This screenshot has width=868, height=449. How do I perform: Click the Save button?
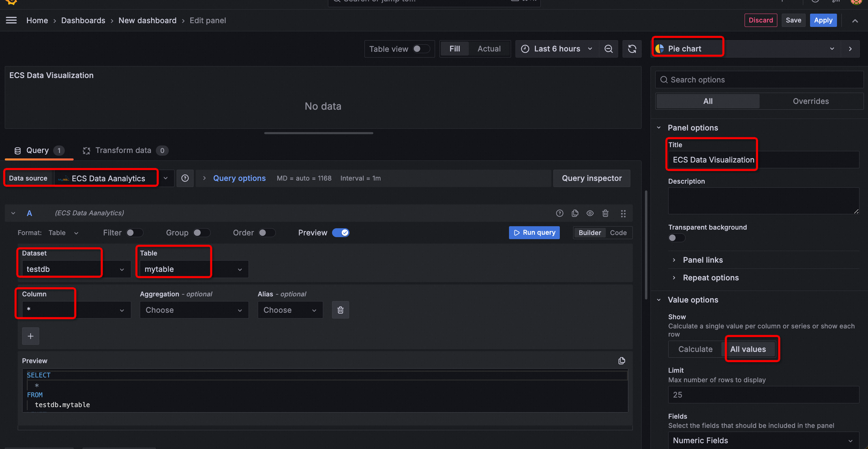pyautogui.click(x=793, y=20)
